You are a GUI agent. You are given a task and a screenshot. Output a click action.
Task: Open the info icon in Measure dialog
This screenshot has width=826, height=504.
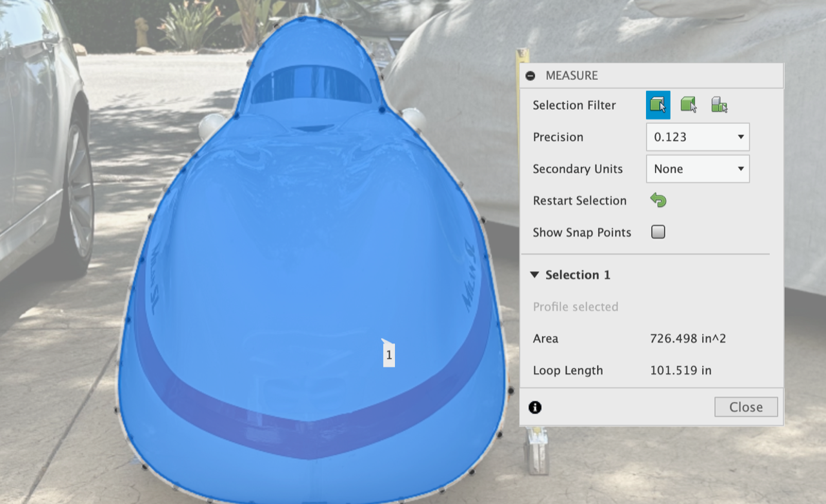point(535,407)
